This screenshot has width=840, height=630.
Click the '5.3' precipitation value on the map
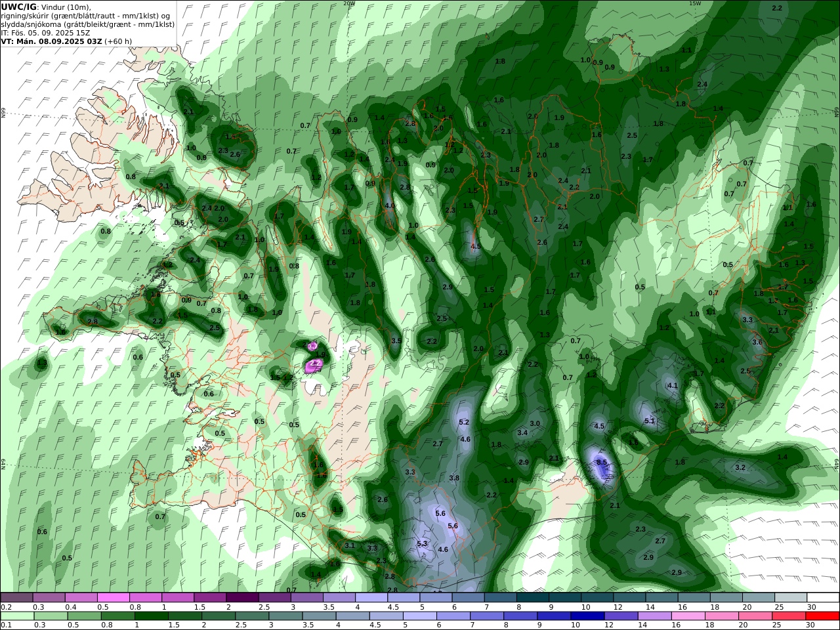[x=422, y=543]
